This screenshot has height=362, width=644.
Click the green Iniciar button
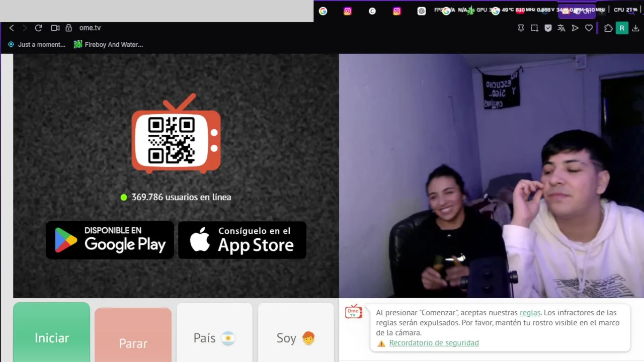pyautogui.click(x=51, y=332)
